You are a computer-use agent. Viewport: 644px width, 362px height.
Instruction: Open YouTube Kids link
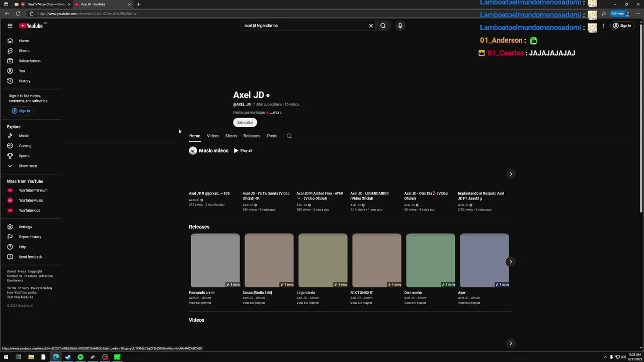pos(31,211)
